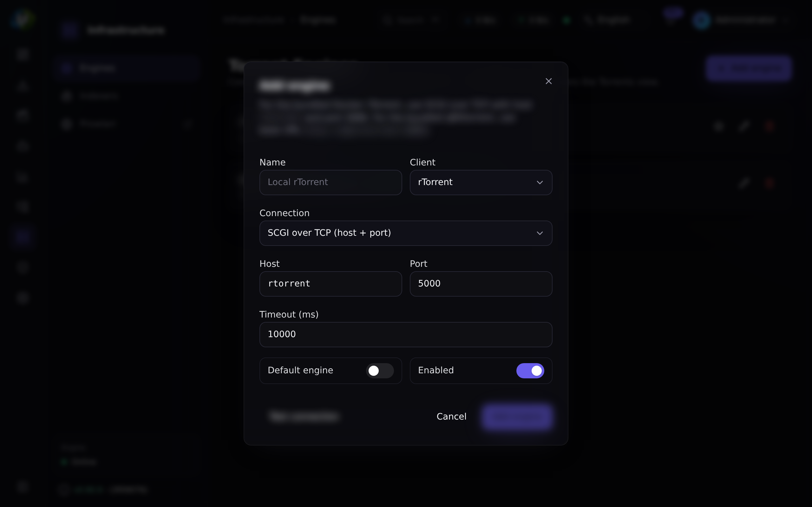Click the Timeout (ms) field showing 10000
The height and width of the screenshot is (507, 812).
click(406, 334)
